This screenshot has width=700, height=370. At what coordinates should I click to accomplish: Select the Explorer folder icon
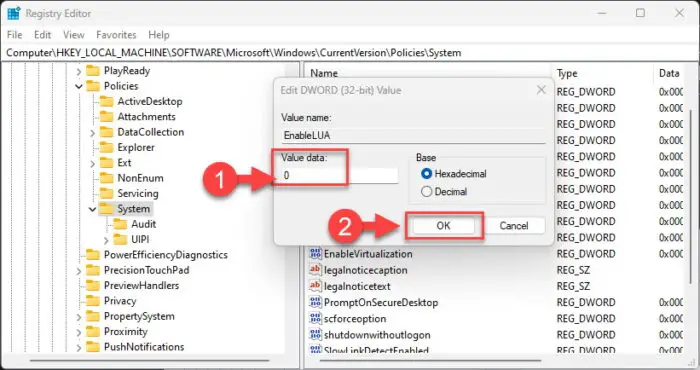106,147
